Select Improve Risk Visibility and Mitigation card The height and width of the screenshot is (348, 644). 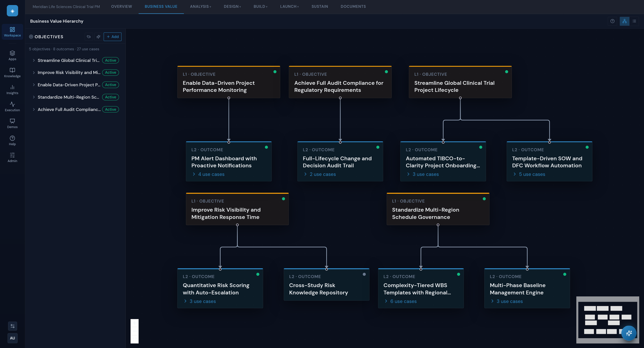[x=237, y=209]
